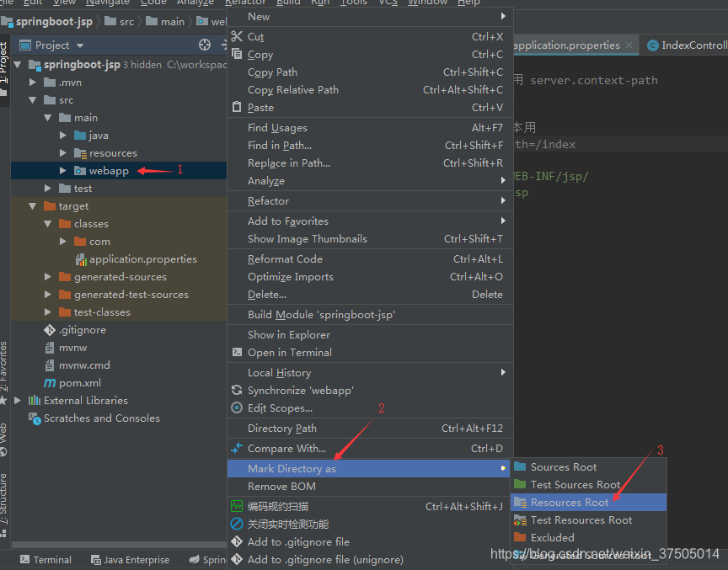Expand the generated-sources folder
The height and width of the screenshot is (570, 728).
[x=48, y=276]
